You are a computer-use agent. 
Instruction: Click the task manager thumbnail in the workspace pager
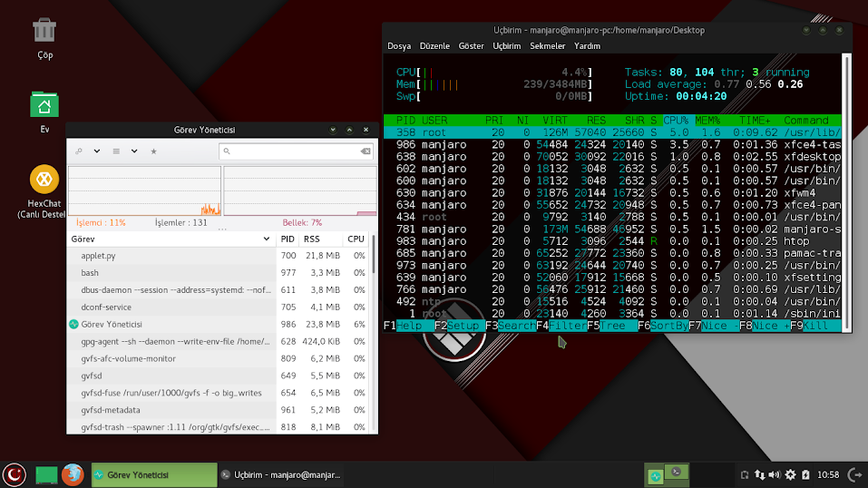coord(656,476)
